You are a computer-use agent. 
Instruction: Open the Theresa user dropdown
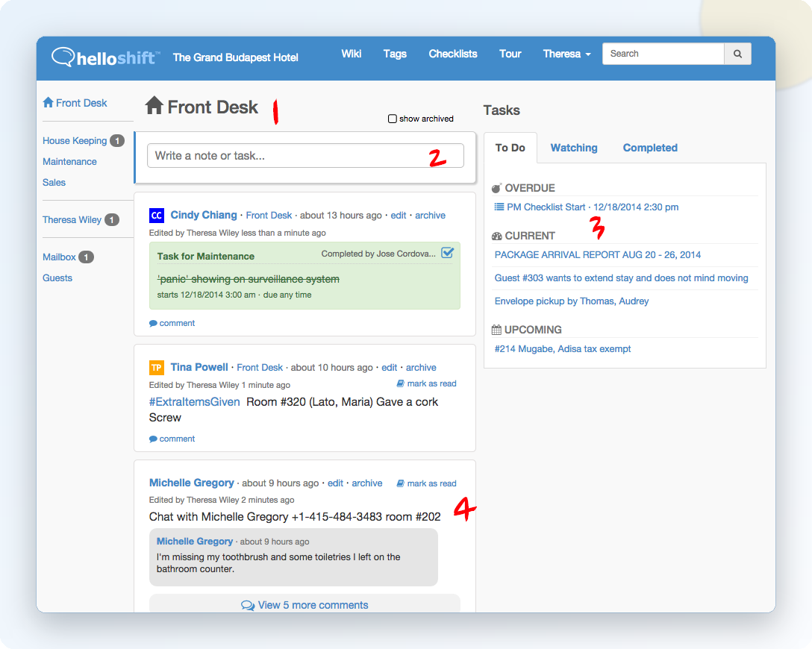(566, 54)
